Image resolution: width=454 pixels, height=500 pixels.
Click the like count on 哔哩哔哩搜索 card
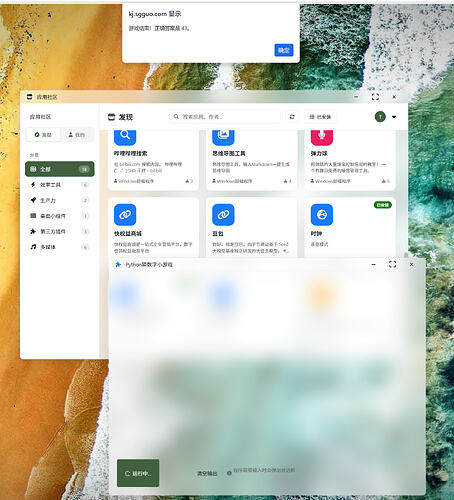pos(189,181)
